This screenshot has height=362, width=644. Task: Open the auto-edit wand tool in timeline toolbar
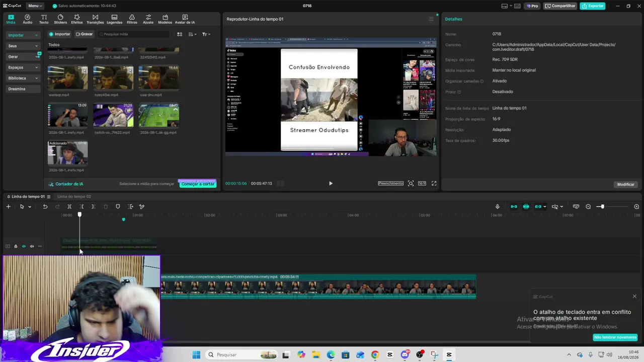pyautogui.click(x=142, y=207)
